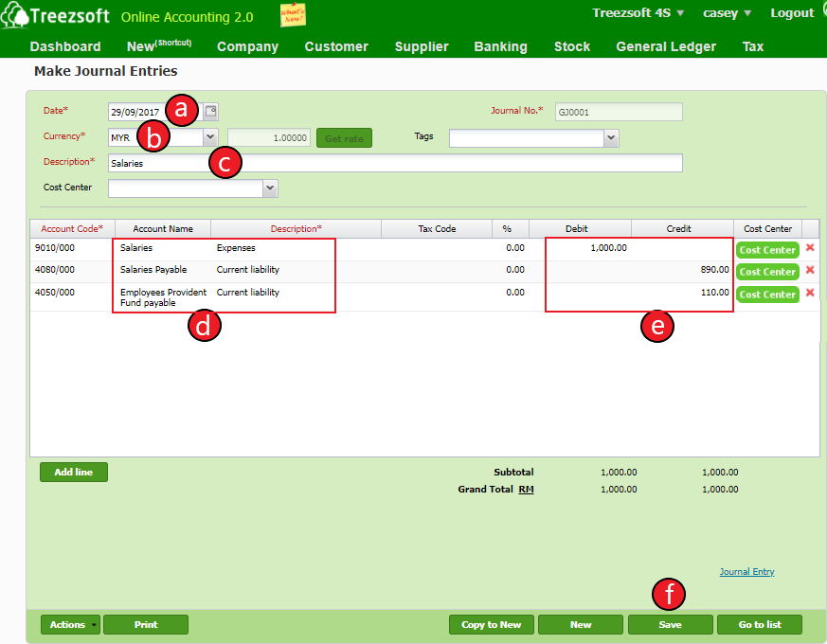827x644 pixels.
Task: Open the Company menu
Action: coord(248,46)
